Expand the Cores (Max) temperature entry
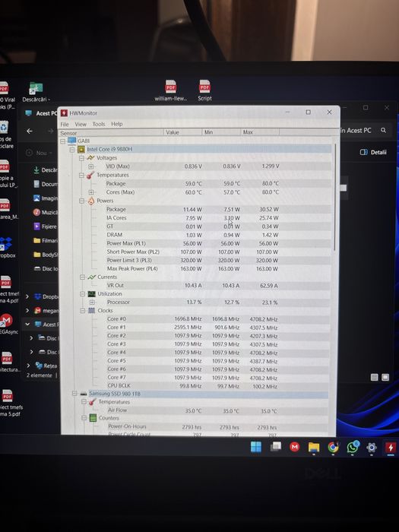 pyautogui.click(x=91, y=192)
